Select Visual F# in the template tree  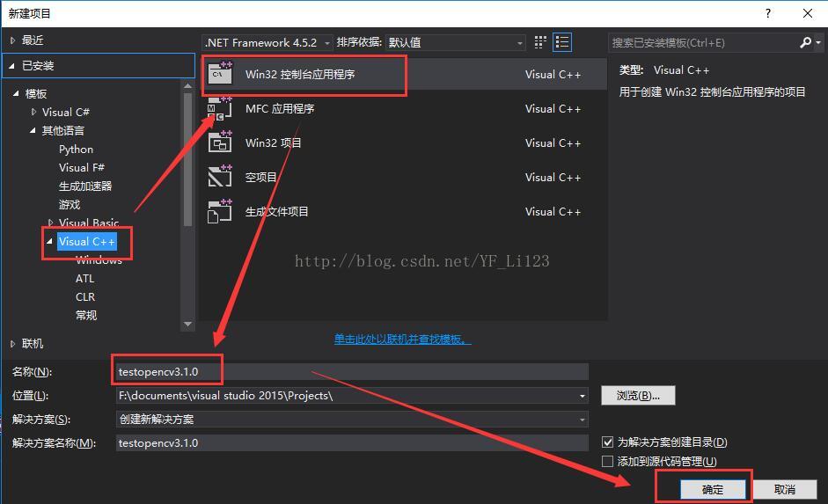pos(81,168)
